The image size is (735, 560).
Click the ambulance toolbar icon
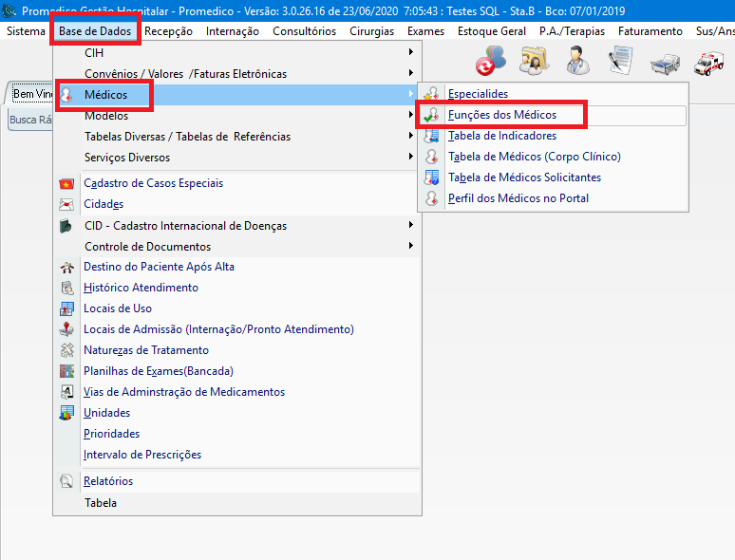coord(708,64)
